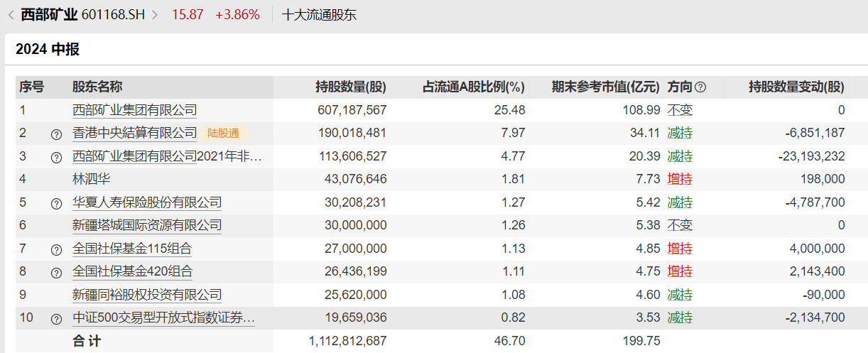
Task: Open help icon beside 华夏人寿保险股份有限公司
Action: click(57, 203)
